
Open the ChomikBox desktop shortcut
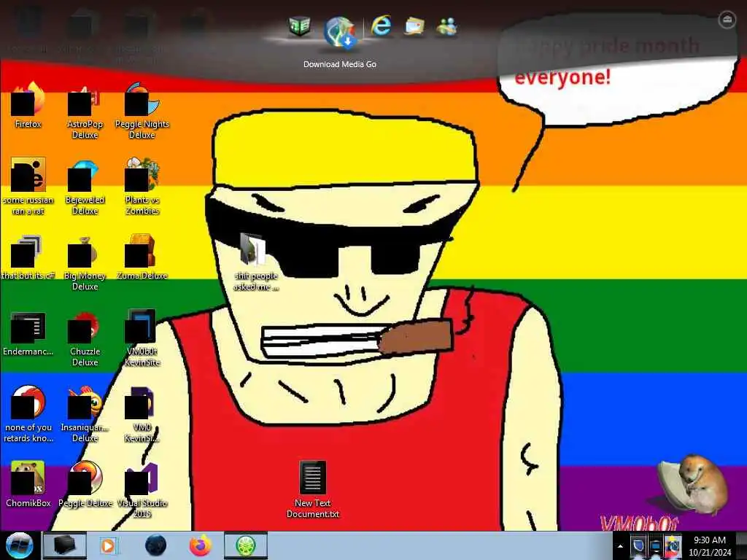[x=28, y=484]
